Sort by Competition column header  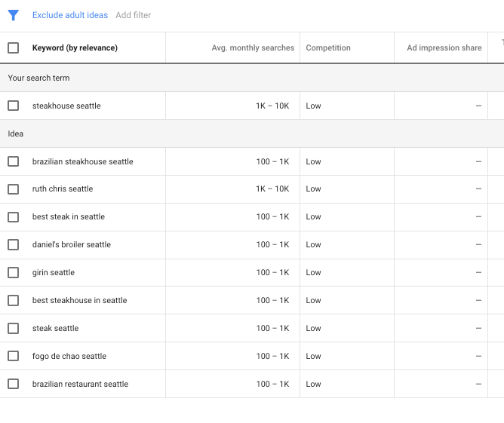pyautogui.click(x=328, y=48)
